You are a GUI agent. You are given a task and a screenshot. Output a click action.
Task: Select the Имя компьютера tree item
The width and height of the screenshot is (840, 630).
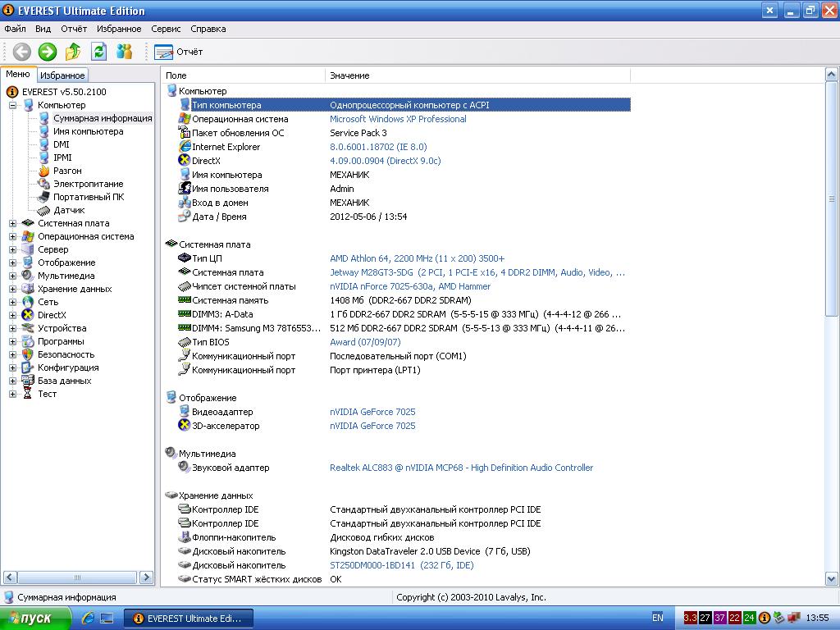(x=89, y=131)
